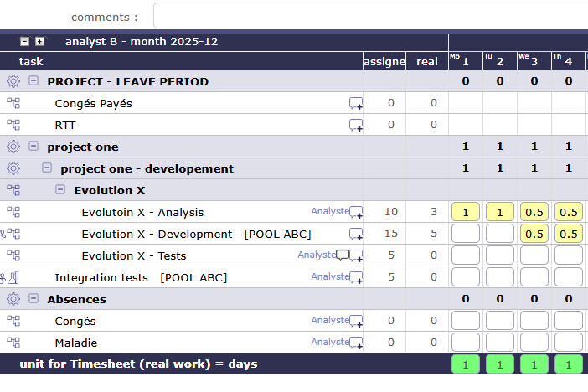Click the task structure icon for Congés Payés
This screenshot has height=392, width=588.
tap(13, 103)
